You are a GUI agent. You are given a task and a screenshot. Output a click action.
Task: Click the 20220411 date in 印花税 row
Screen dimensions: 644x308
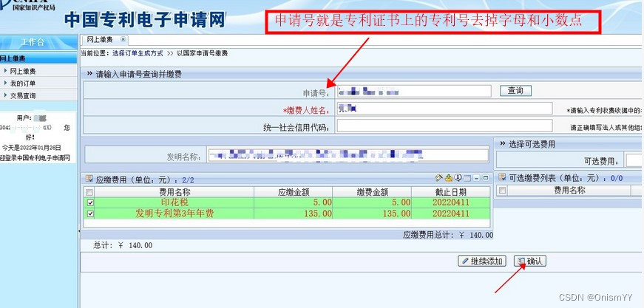450,202
